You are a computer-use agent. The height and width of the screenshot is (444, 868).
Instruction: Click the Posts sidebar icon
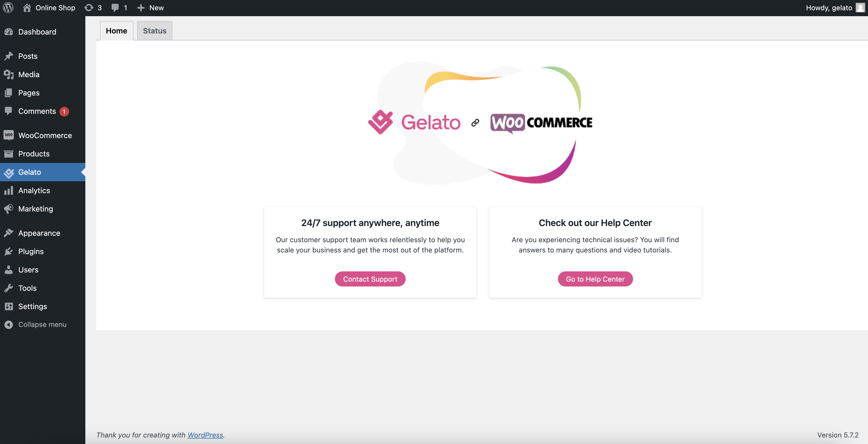tap(8, 56)
